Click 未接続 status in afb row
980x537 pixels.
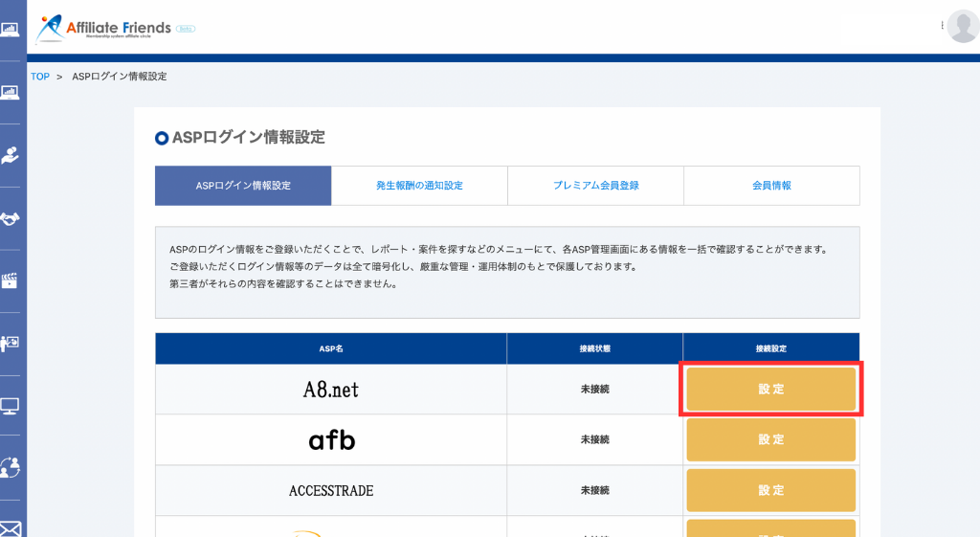pos(595,439)
